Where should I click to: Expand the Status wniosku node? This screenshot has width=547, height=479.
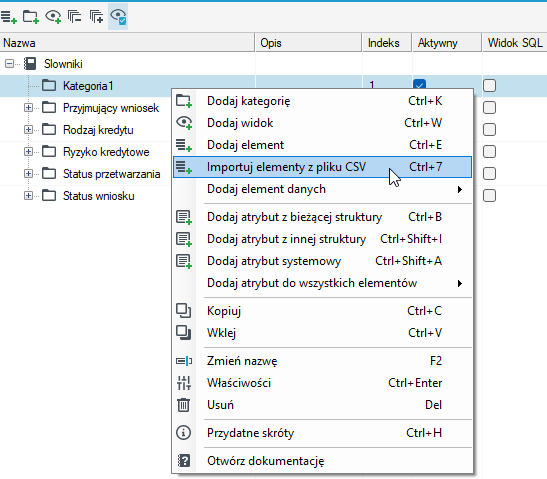[x=28, y=195]
